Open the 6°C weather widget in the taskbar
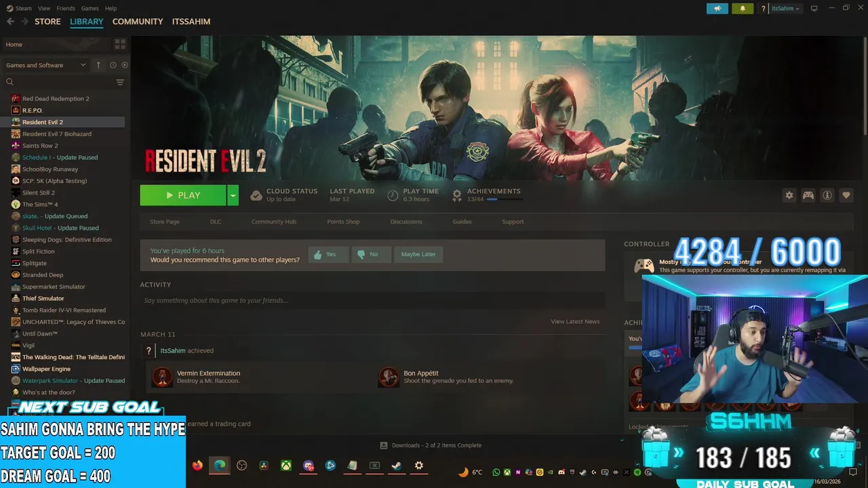This screenshot has width=868, height=488. (471, 472)
